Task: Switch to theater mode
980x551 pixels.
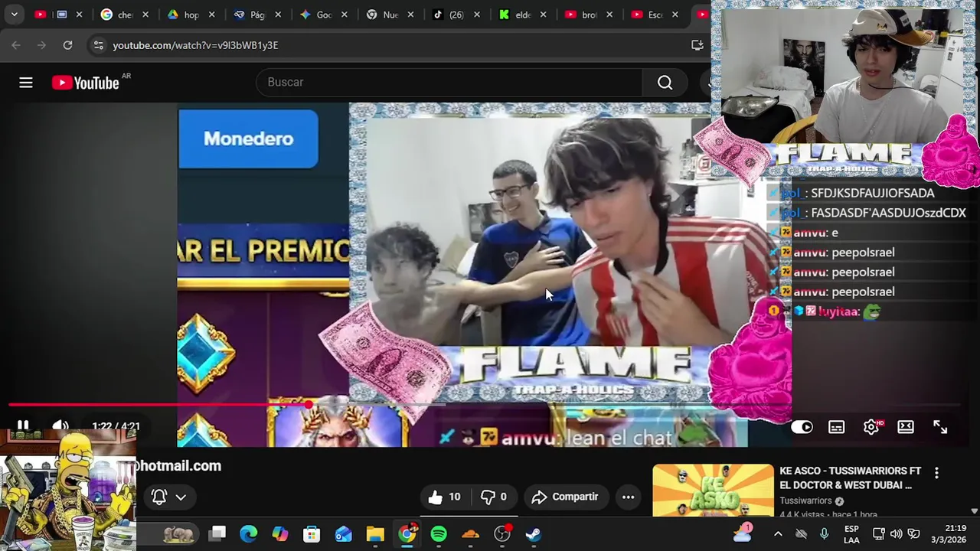Action: [906, 427]
